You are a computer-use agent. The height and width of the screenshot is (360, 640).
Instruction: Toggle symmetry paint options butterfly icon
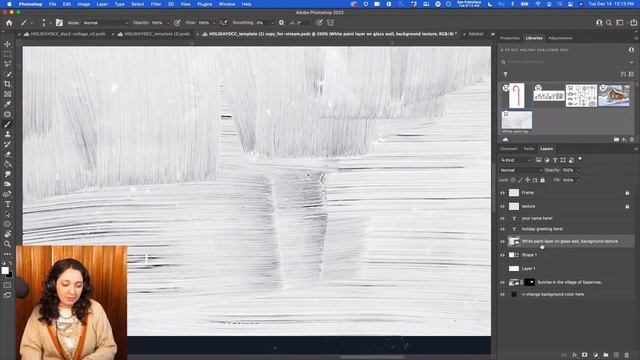click(x=330, y=23)
